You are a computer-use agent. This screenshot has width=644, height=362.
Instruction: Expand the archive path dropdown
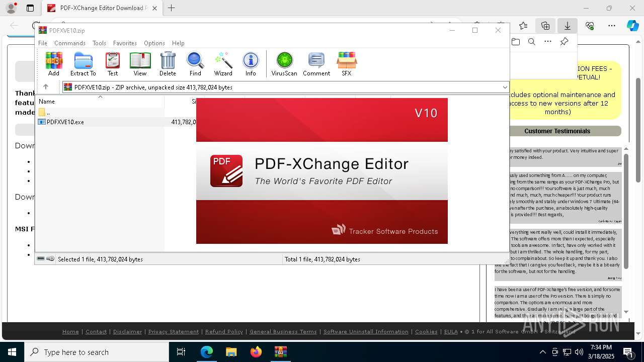point(505,87)
